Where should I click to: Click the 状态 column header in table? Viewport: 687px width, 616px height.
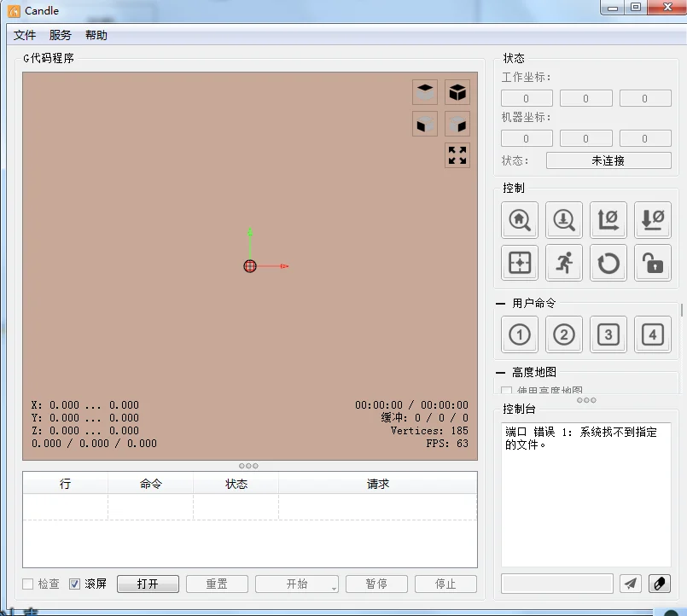click(236, 483)
